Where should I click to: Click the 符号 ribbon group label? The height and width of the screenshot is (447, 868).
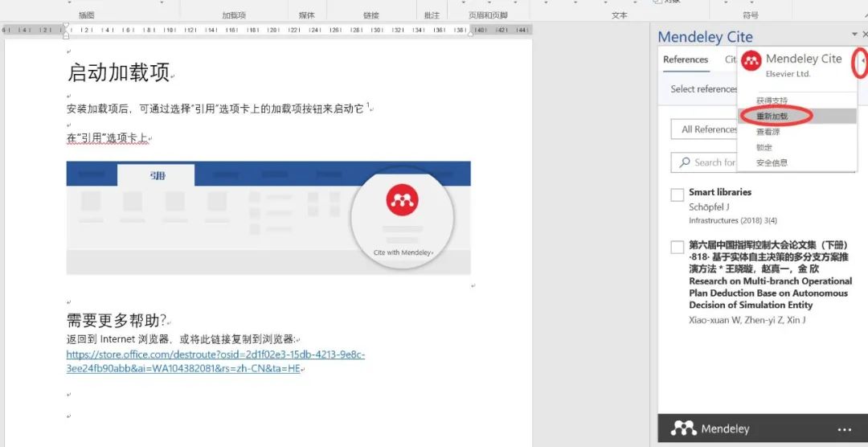pos(750,15)
